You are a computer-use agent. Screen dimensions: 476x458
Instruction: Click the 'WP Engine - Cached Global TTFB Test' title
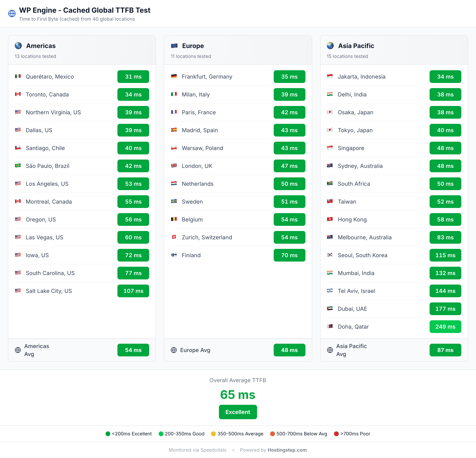click(x=85, y=10)
